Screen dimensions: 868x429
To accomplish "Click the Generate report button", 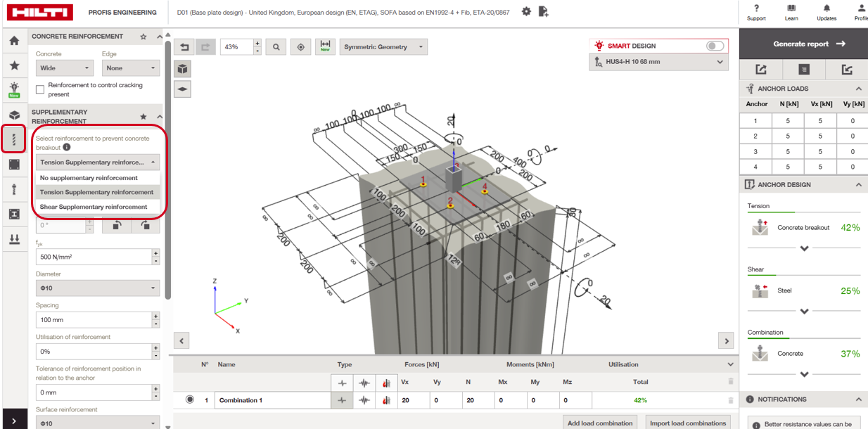I will point(803,44).
